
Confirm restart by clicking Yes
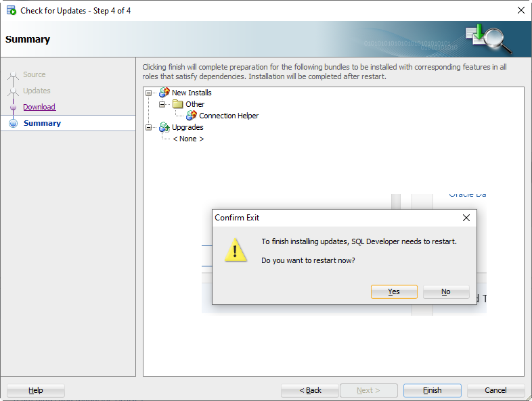point(394,291)
